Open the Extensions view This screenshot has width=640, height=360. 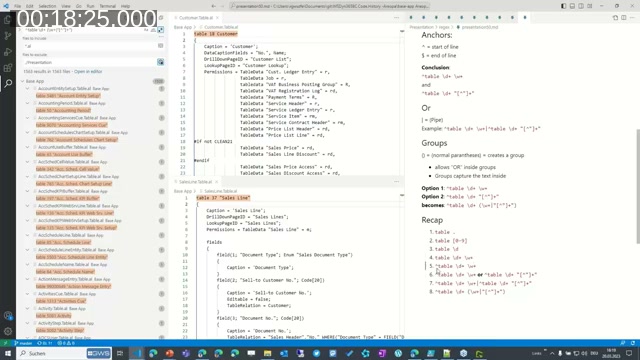click(7, 68)
